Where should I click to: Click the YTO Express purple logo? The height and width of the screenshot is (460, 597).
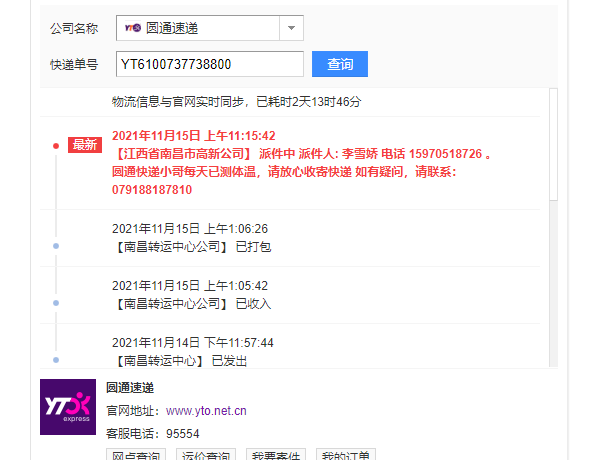click(68, 407)
